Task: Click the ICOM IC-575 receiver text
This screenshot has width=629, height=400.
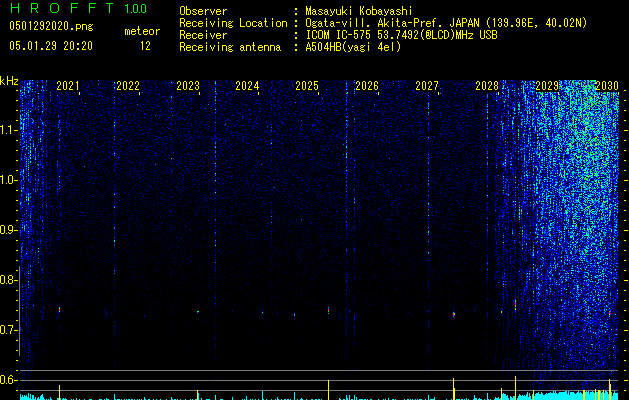Action: (x=401, y=35)
